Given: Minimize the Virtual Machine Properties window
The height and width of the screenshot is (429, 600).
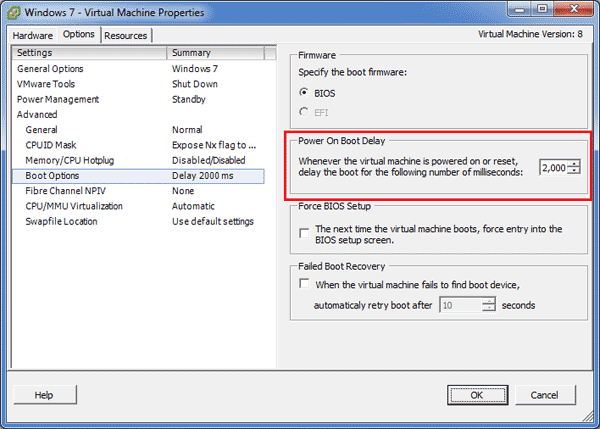Looking at the screenshot, I should (520, 9).
